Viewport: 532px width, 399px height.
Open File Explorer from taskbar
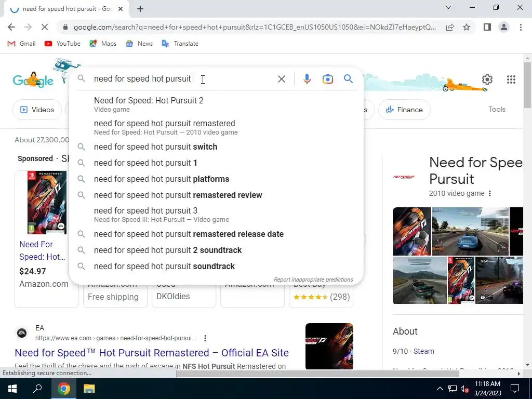(89, 389)
